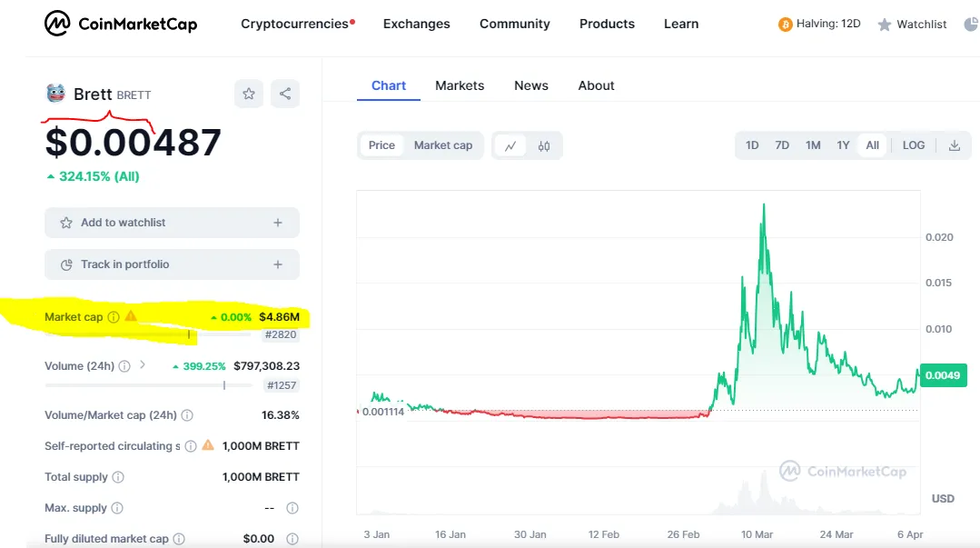Set chart range to 1D

(x=752, y=145)
